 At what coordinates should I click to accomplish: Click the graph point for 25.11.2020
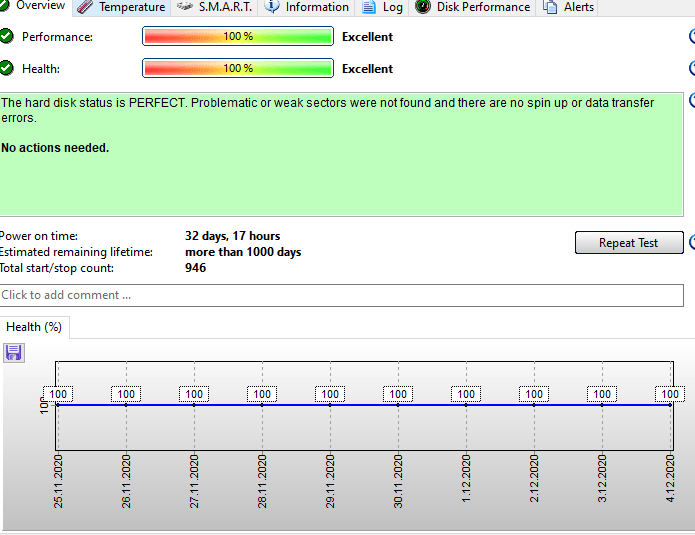58,405
